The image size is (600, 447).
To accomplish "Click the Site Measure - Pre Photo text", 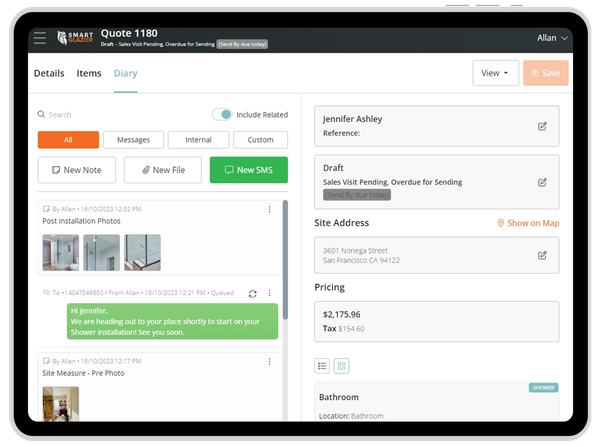I will click(x=83, y=373).
